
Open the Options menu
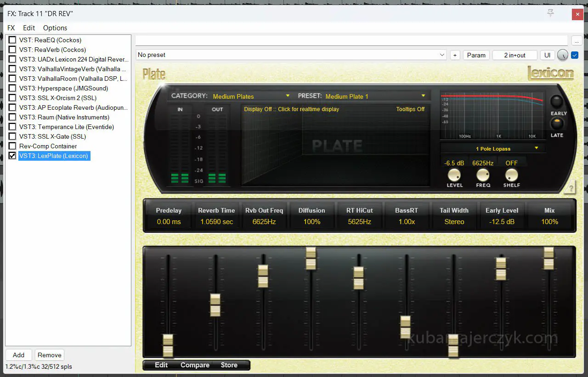click(55, 28)
